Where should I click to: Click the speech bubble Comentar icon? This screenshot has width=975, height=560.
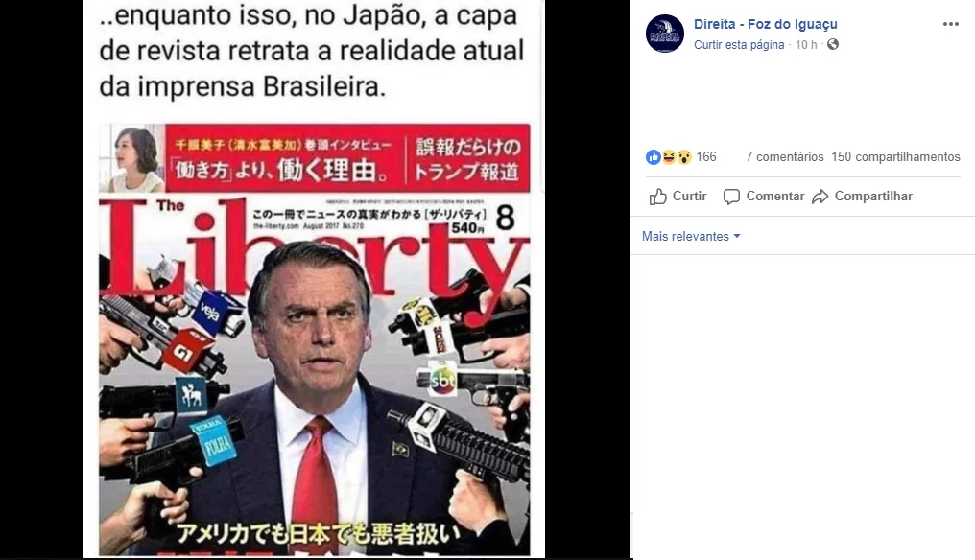[x=731, y=197]
